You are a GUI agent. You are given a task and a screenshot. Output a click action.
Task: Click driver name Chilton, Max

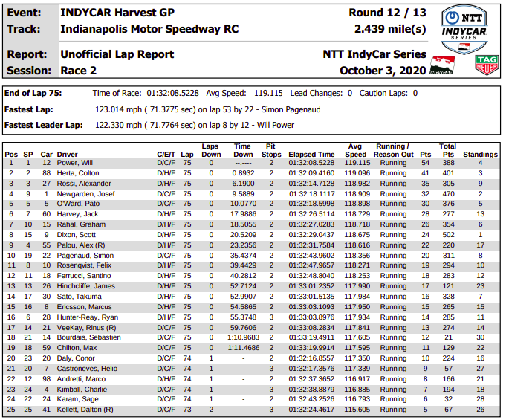pos(77,348)
